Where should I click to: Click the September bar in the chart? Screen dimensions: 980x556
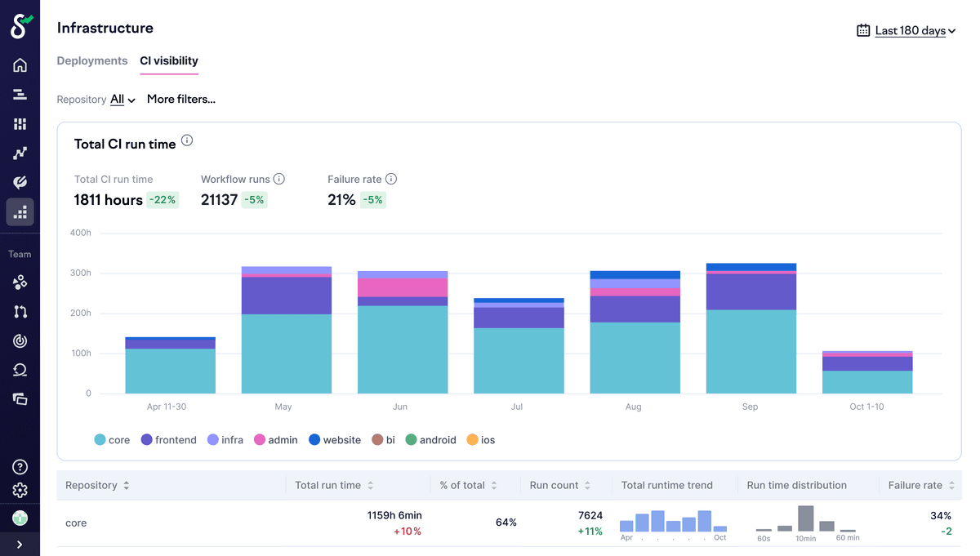click(x=751, y=343)
